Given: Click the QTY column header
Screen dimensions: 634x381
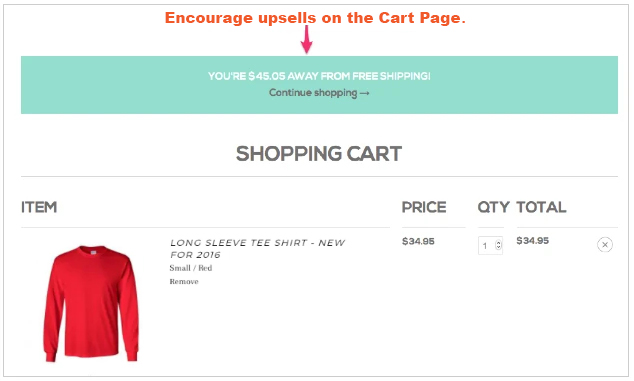Looking at the screenshot, I should [493, 207].
